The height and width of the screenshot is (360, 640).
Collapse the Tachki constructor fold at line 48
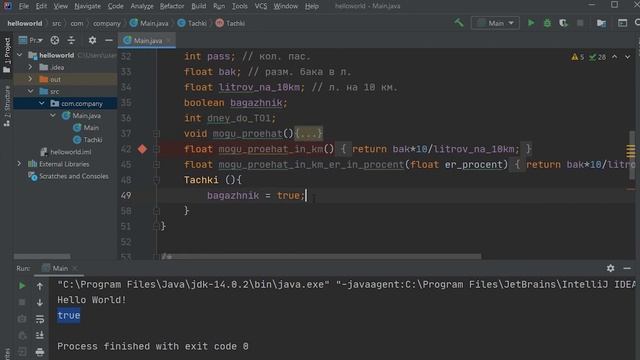point(156,180)
